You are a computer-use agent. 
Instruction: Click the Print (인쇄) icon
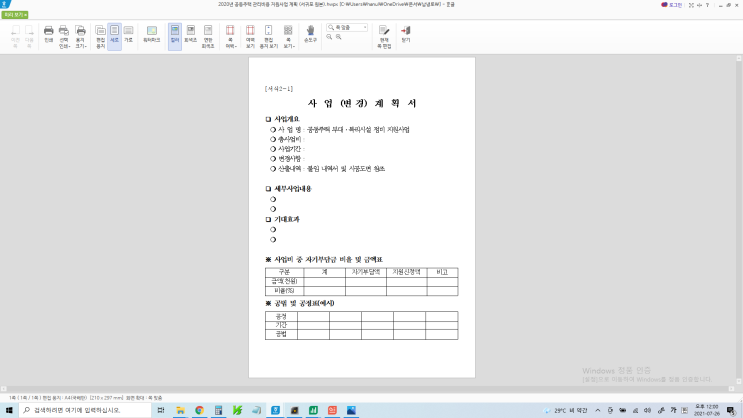(x=48, y=34)
